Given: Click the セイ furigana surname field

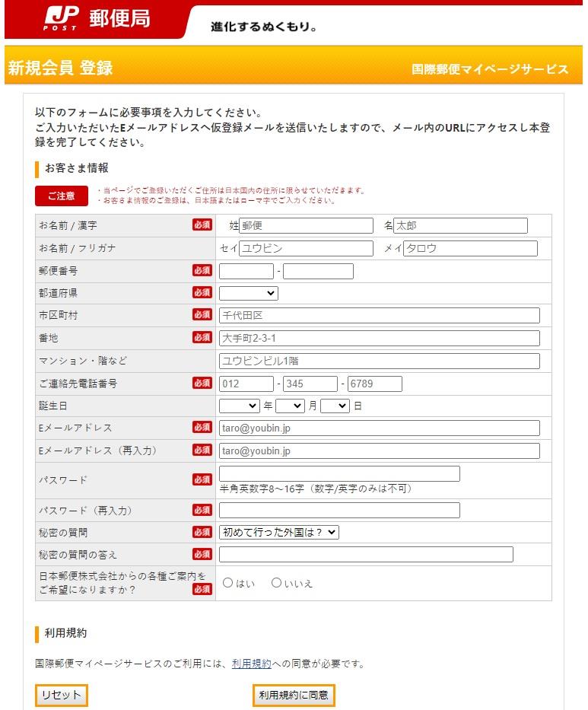Looking at the screenshot, I should [x=306, y=248].
